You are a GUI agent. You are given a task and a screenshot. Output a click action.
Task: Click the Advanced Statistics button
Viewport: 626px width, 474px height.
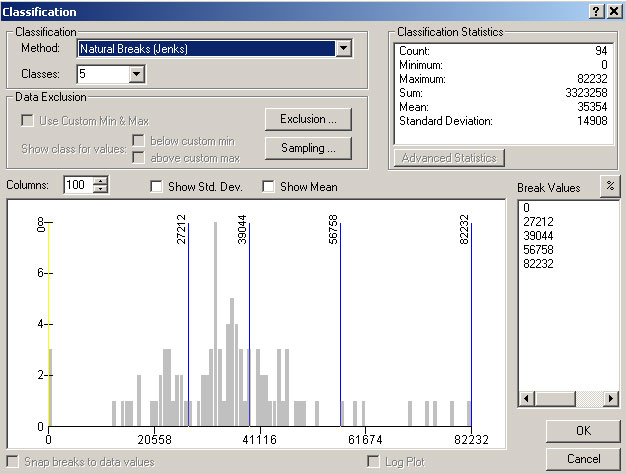[x=449, y=158]
